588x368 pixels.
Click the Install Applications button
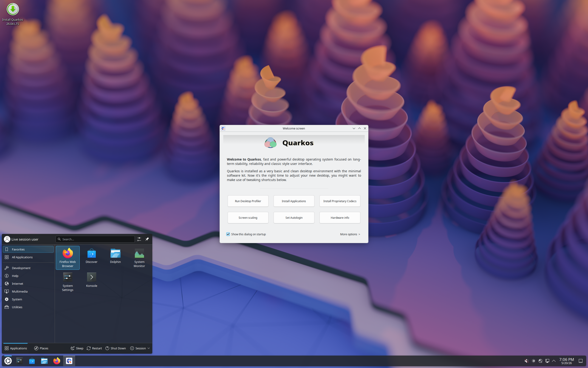(x=294, y=201)
